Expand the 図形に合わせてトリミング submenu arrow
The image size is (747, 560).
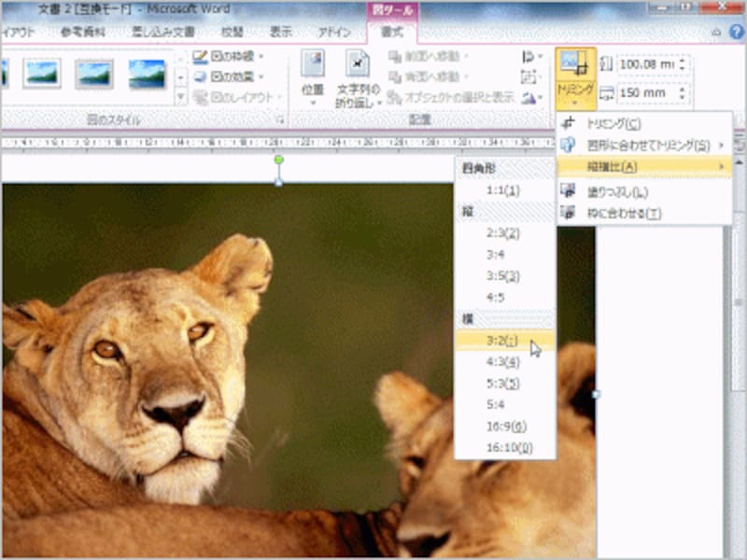[722, 145]
